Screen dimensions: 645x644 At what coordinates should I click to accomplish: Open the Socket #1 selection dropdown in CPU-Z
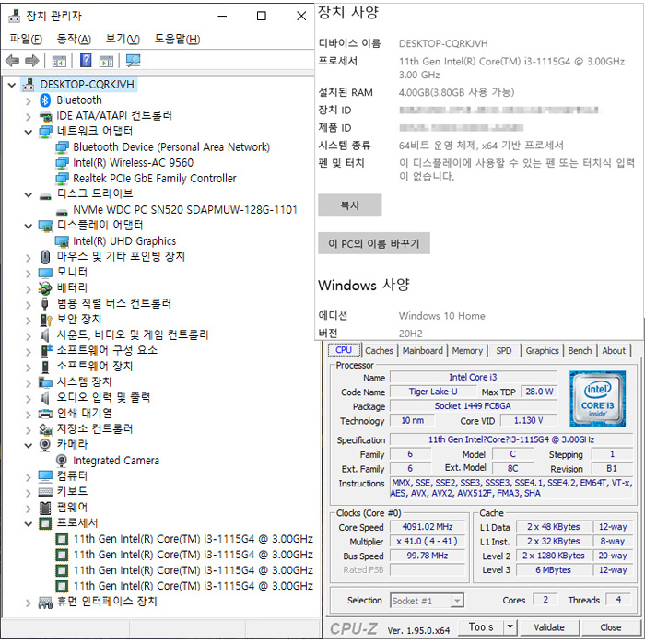(456, 601)
